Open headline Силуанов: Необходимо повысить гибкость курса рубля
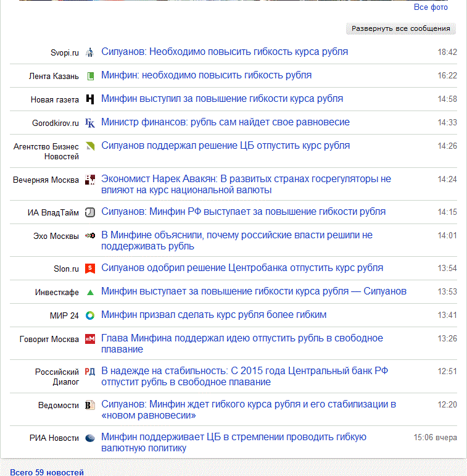The height and width of the screenshot is (476, 467). (x=225, y=52)
